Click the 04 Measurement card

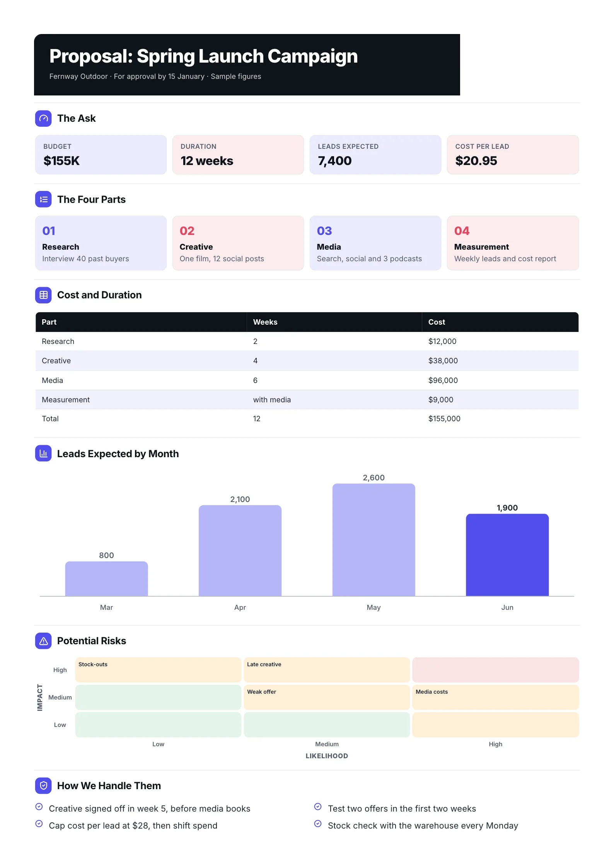tap(513, 243)
